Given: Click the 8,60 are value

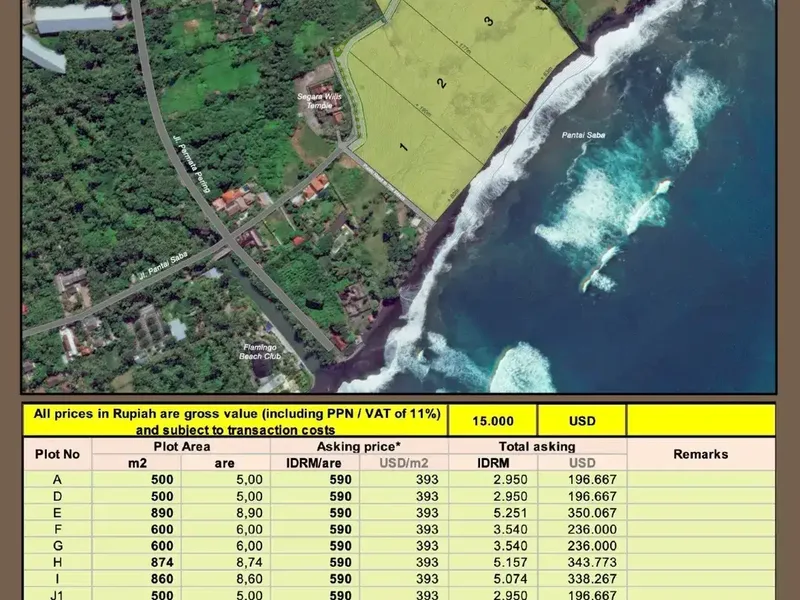Looking at the screenshot, I should point(249,579).
